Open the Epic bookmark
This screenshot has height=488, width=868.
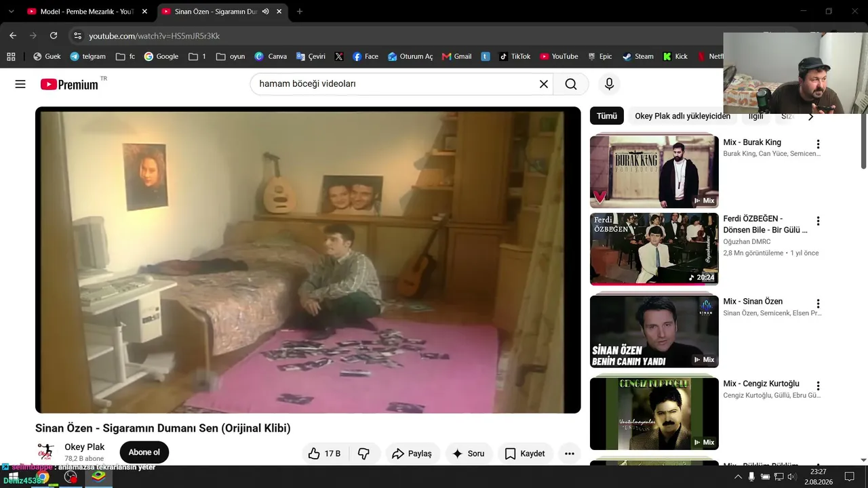click(x=599, y=56)
